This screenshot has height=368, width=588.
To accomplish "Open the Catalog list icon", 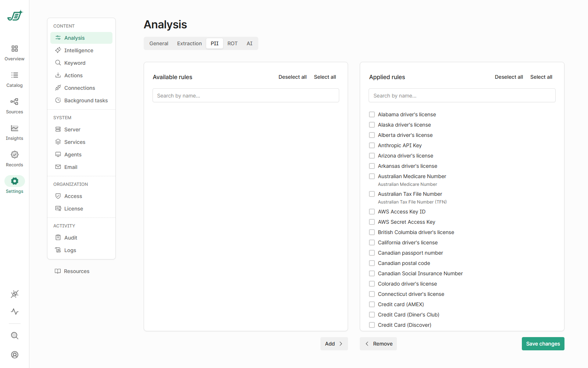I will click(15, 75).
